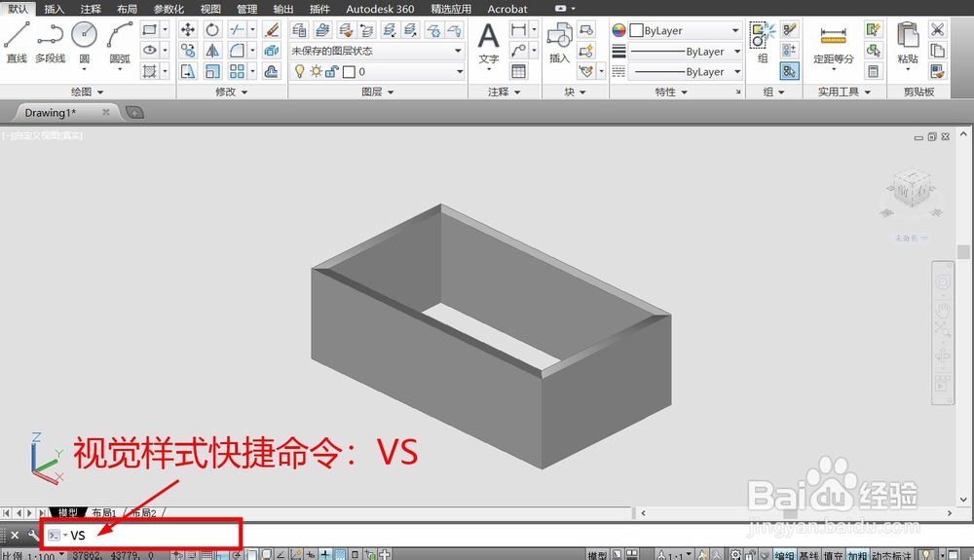Image resolution: width=974 pixels, height=560 pixels.
Task: Click the Group (组) tool
Action: pos(763,42)
